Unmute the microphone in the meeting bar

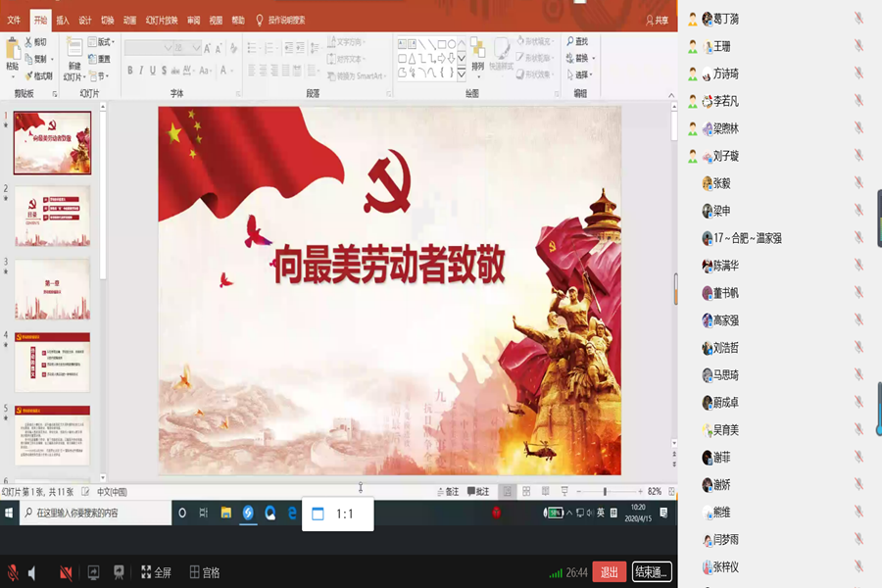click(13, 572)
